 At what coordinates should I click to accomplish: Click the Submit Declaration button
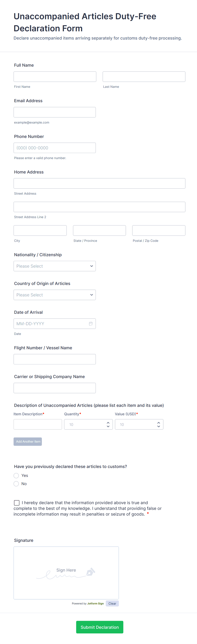(x=100, y=627)
